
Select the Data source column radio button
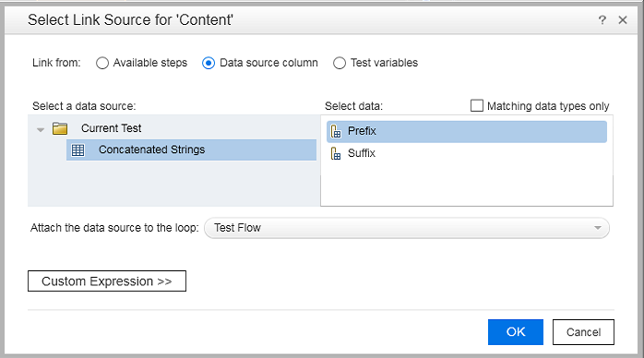tap(209, 63)
